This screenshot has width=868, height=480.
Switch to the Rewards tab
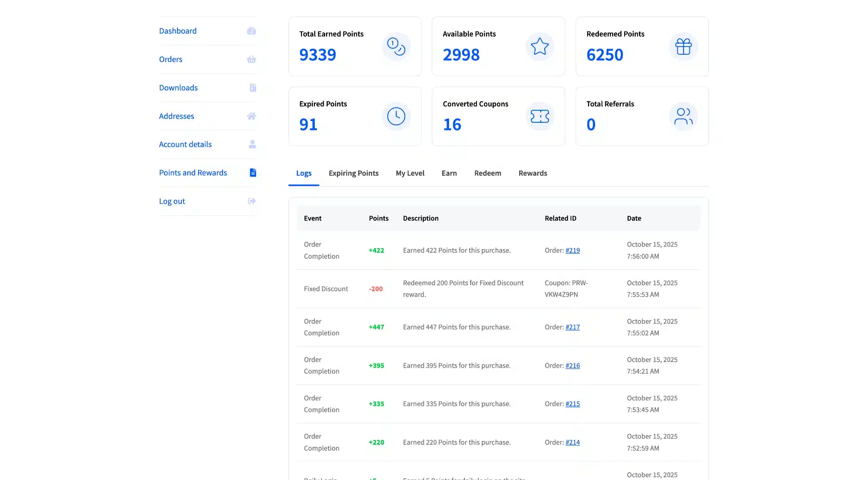pyautogui.click(x=533, y=173)
